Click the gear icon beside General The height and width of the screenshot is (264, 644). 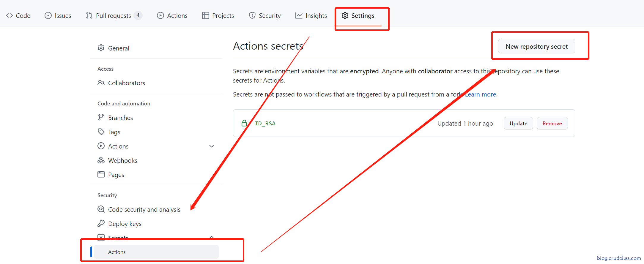[101, 48]
